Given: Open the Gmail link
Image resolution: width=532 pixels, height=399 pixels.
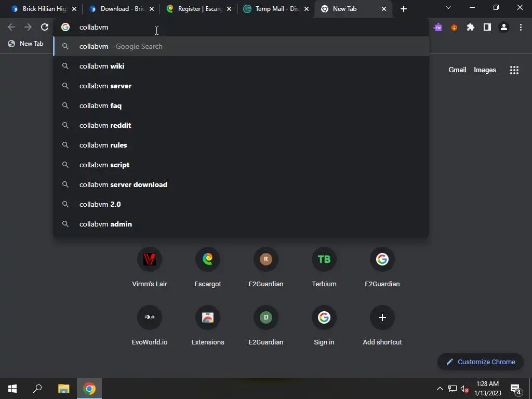Looking at the screenshot, I should [457, 70].
